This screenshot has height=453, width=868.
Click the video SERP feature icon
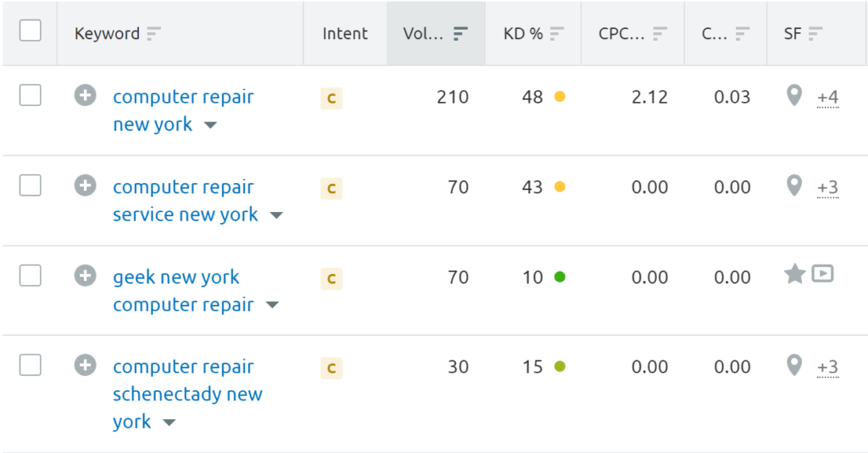[822, 273]
